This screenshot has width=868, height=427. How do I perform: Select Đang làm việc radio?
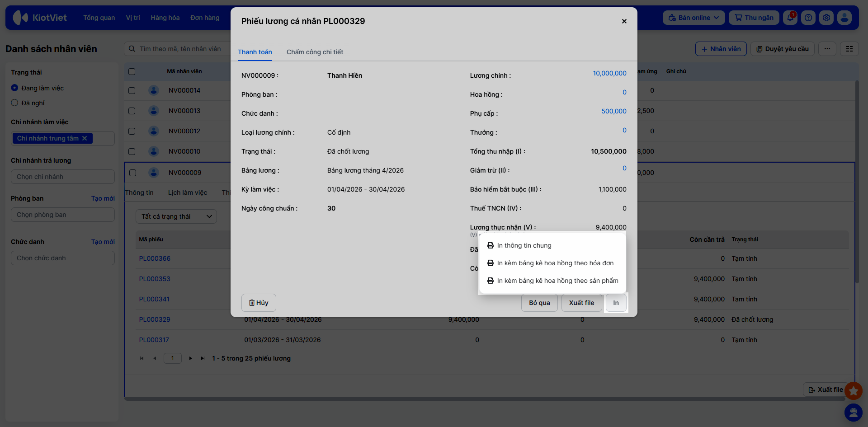click(x=14, y=88)
